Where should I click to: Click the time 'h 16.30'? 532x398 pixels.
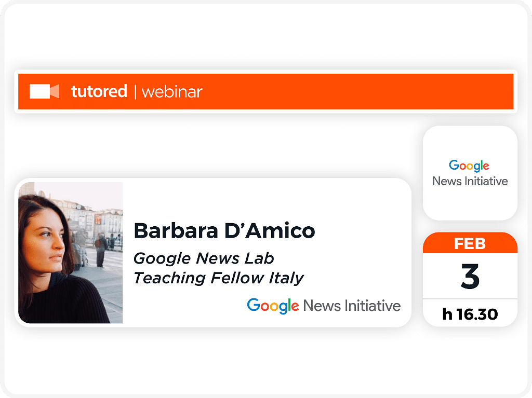click(x=470, y=314)
